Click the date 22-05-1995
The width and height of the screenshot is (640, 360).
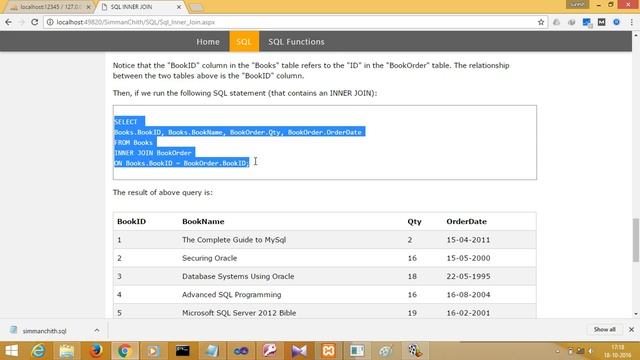[468, 276]
